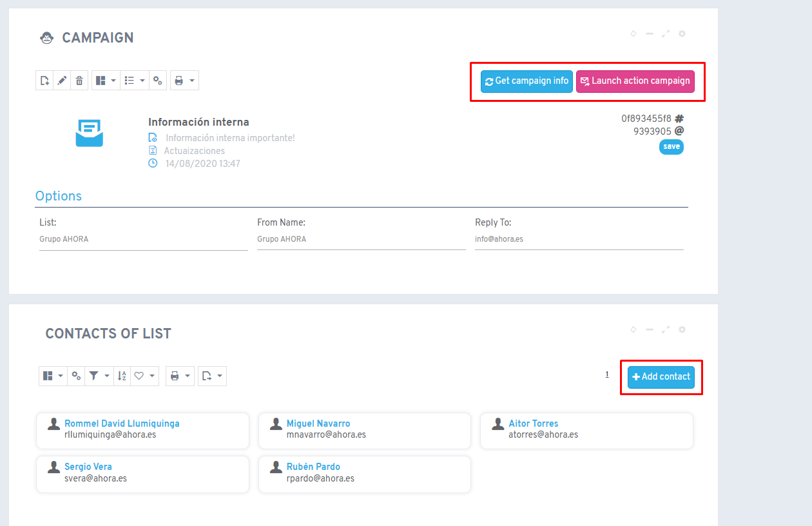Expand the Contacts of List panel with arrows icon
This screenshot has height=526, width=812.
666,329
